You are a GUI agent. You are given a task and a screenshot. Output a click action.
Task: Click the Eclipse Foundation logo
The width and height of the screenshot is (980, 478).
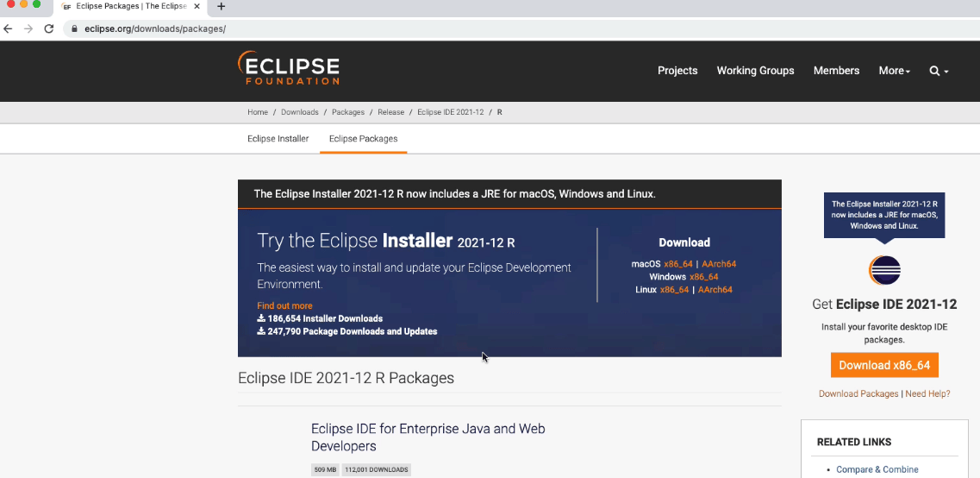pos(289,68)
